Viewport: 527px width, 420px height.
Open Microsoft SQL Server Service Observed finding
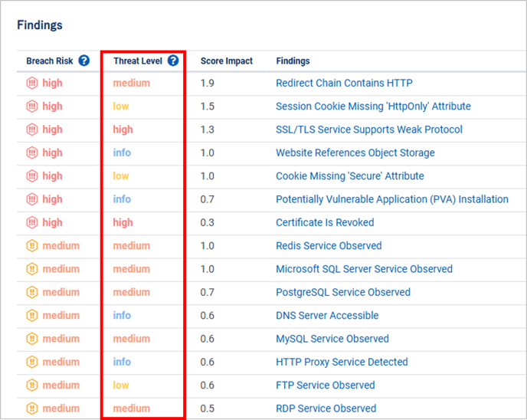tap(364, 269)
